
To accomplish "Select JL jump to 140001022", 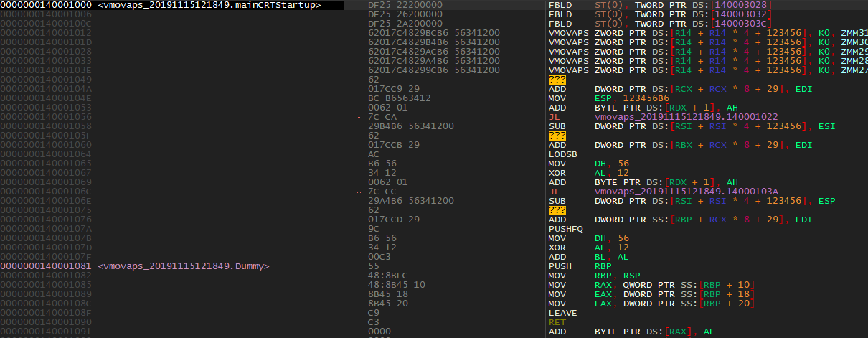I will (664, 117).
